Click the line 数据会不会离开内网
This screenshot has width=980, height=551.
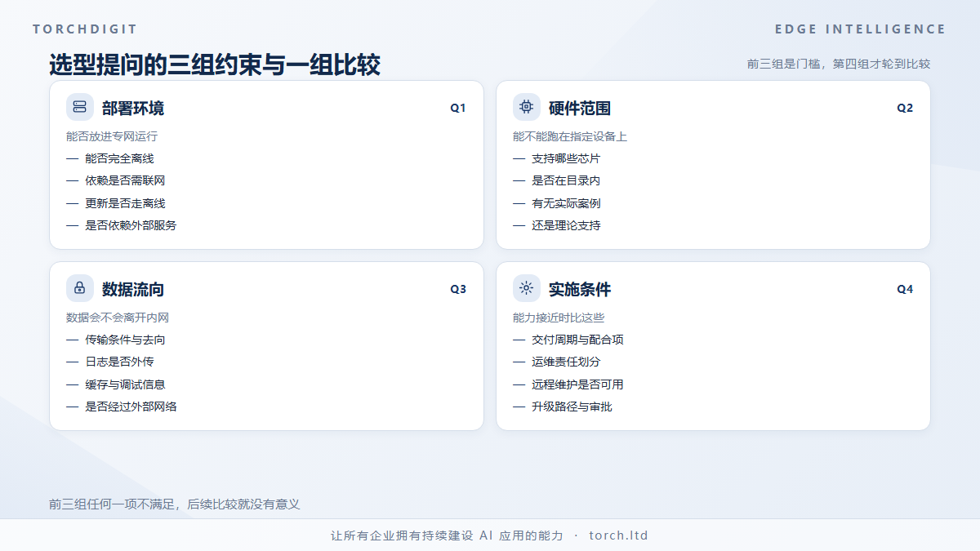pos(118,318)
